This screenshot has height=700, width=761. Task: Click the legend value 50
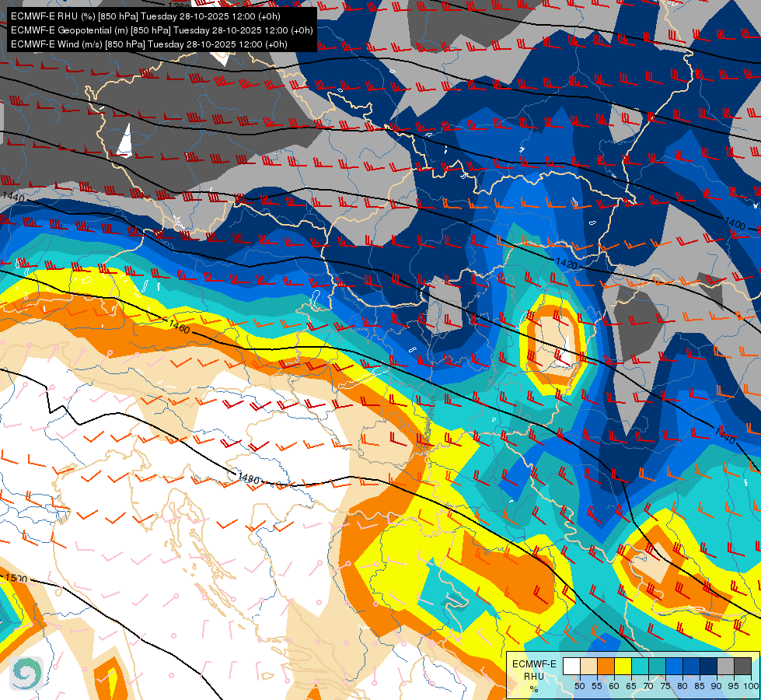pos(579,686)
